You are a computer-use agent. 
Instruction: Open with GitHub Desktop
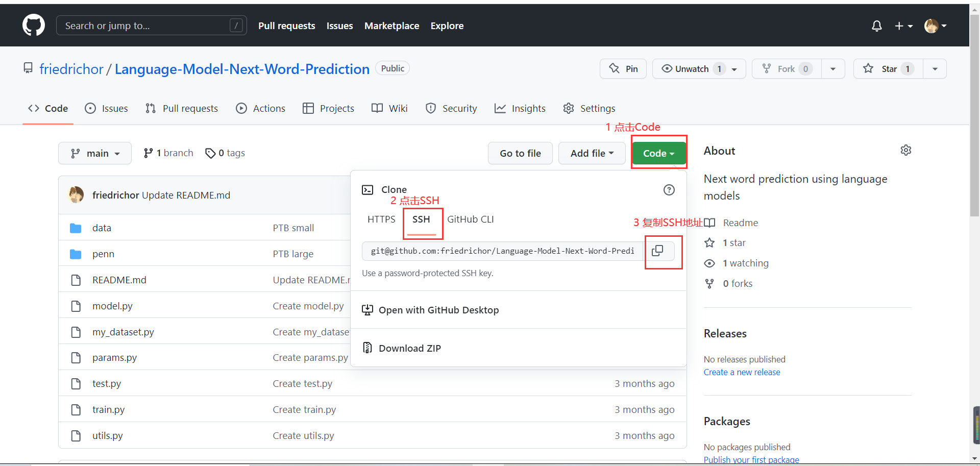pos(430,310)
